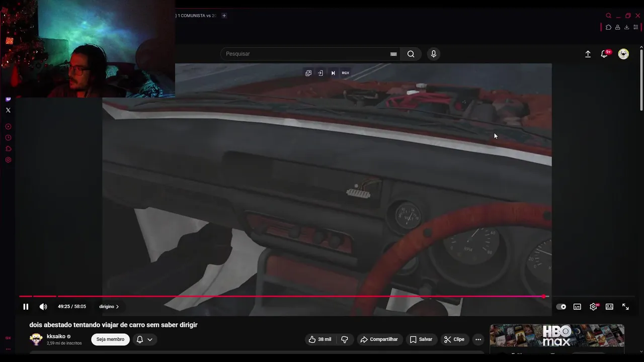The height and width of the screenshot is (362, 644).
Task: Open the HBO Max ad thumbnail
Action: click(557, 336)
